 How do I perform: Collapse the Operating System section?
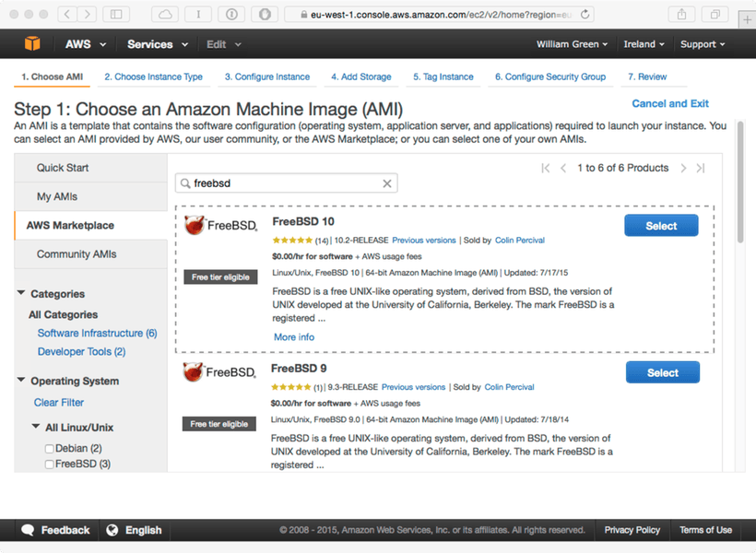click(x=21, y=380)
